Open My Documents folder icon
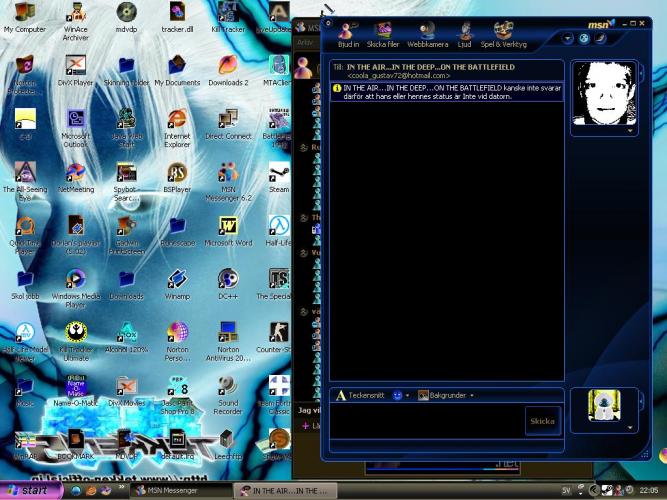The height and width of the screenshot is (500, 667). 177,71
